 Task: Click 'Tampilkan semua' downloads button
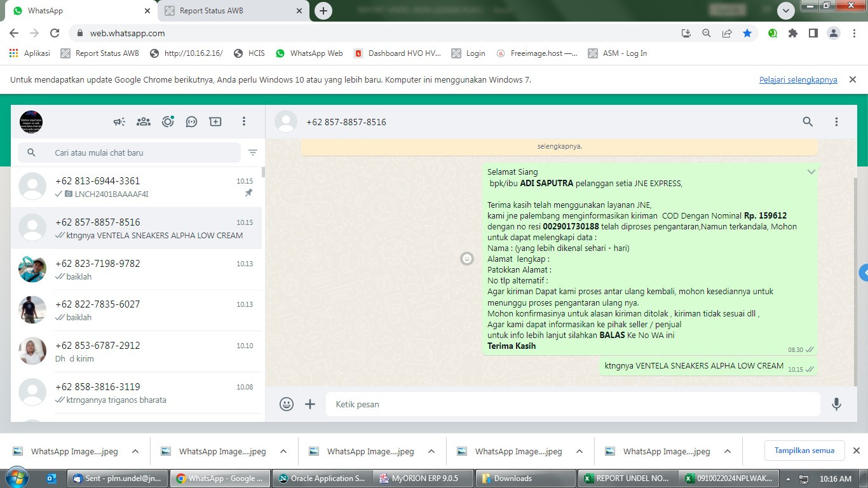(804, 451)
